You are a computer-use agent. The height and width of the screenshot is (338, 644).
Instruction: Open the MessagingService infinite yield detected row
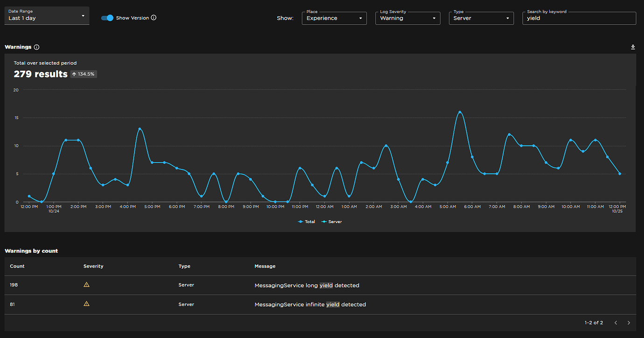pyautogui.click(x=320, y=304)
